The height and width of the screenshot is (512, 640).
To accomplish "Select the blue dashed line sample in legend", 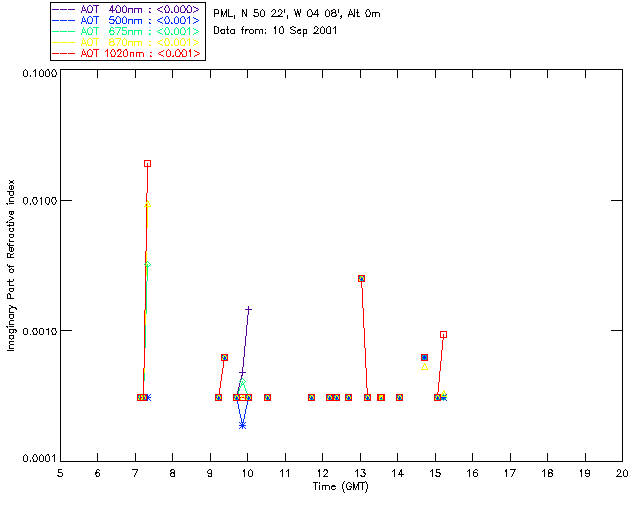I will tap(64, 20).
